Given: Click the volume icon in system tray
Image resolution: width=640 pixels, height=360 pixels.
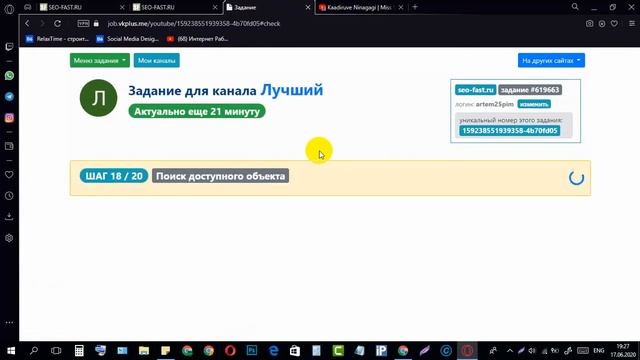Looking at the screenshot, I should [532, 351].
